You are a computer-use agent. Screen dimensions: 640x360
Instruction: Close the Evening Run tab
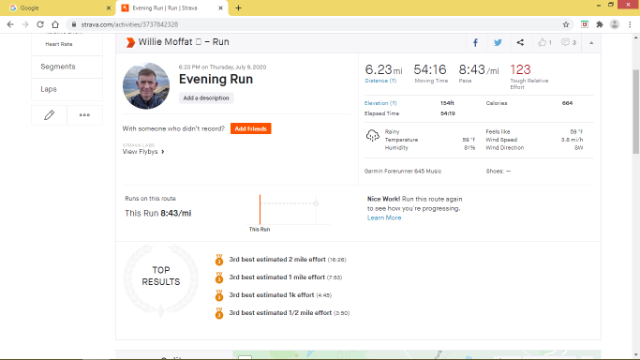220,8
